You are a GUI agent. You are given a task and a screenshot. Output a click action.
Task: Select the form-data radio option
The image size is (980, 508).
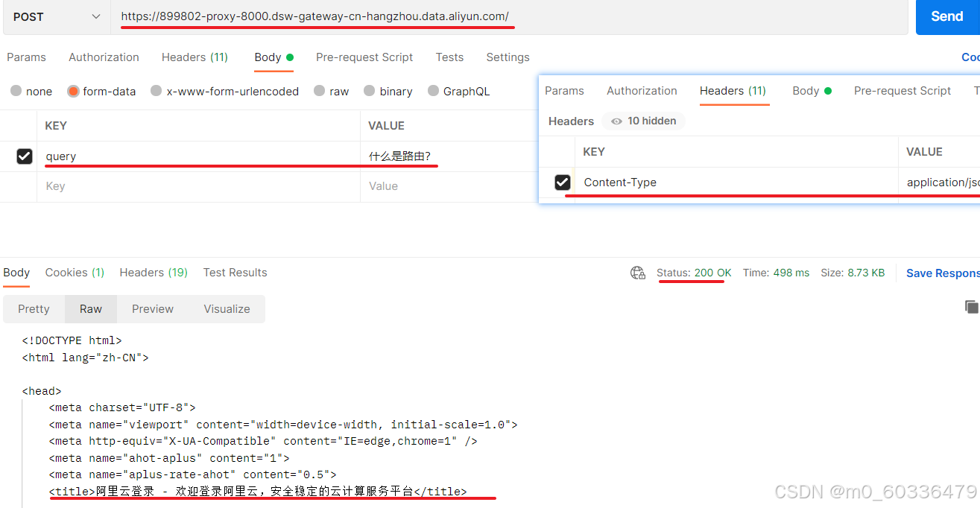[73, 91]
